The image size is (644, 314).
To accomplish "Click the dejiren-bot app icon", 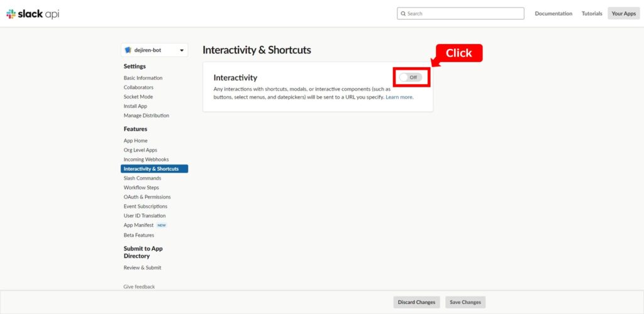I will pyautogui.click(x=128, y=50).
